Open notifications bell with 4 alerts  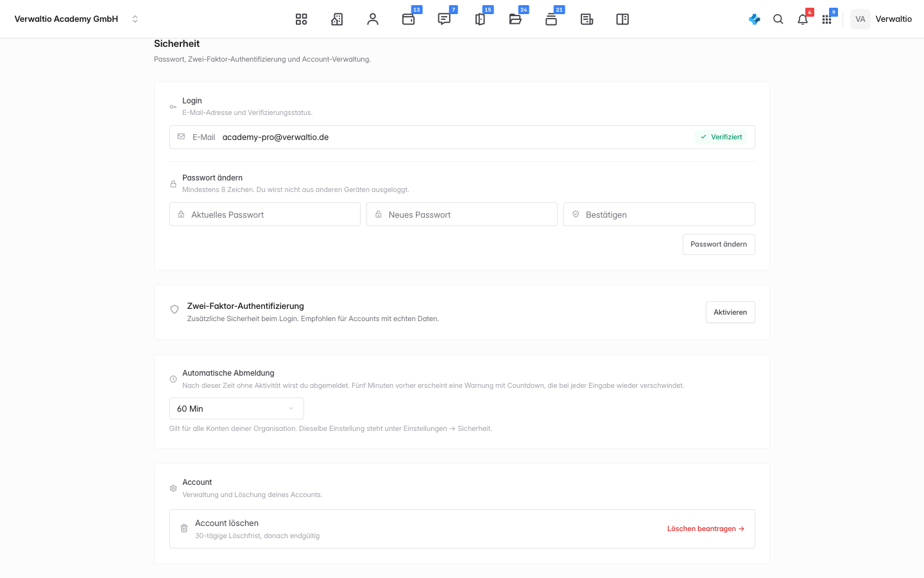(803, 19)
